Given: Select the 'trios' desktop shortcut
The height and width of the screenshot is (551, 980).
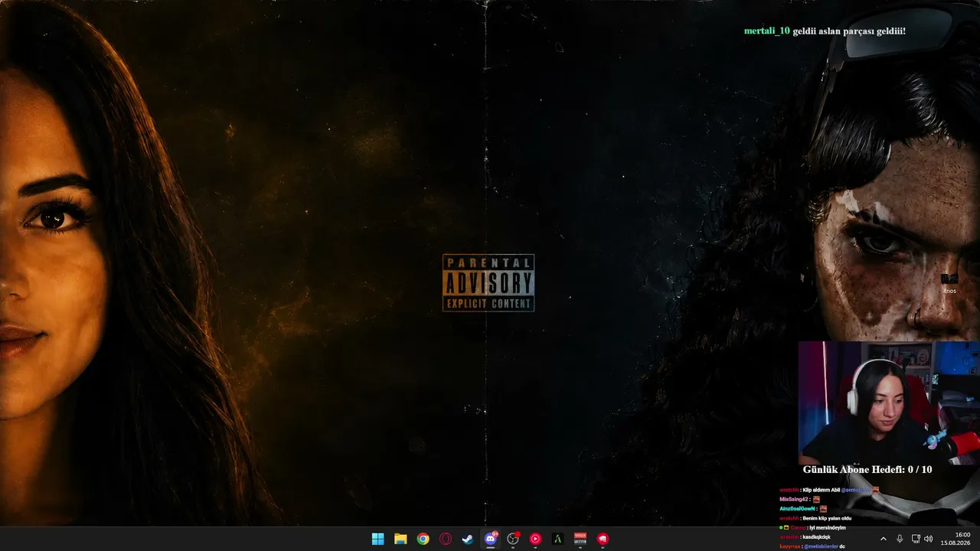Looking at the screenshot, I should [949, 283].
